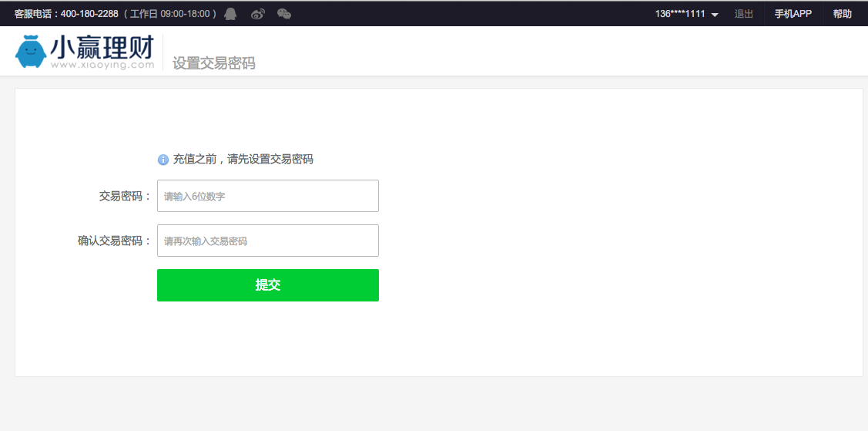Open the 手机APP menu item
Viewport: 868px width, 431px height.
coord(793,14)
